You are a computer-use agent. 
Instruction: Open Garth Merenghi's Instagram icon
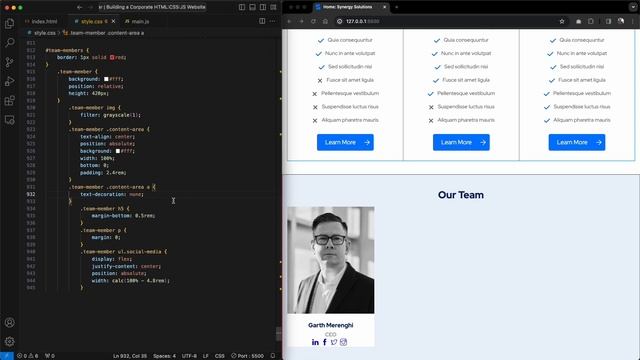[343, 342]
